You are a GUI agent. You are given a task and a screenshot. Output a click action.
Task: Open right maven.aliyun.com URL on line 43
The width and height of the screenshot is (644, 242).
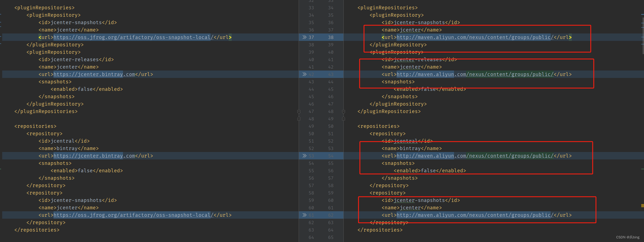pyautogui.click(x=475, y=74)
